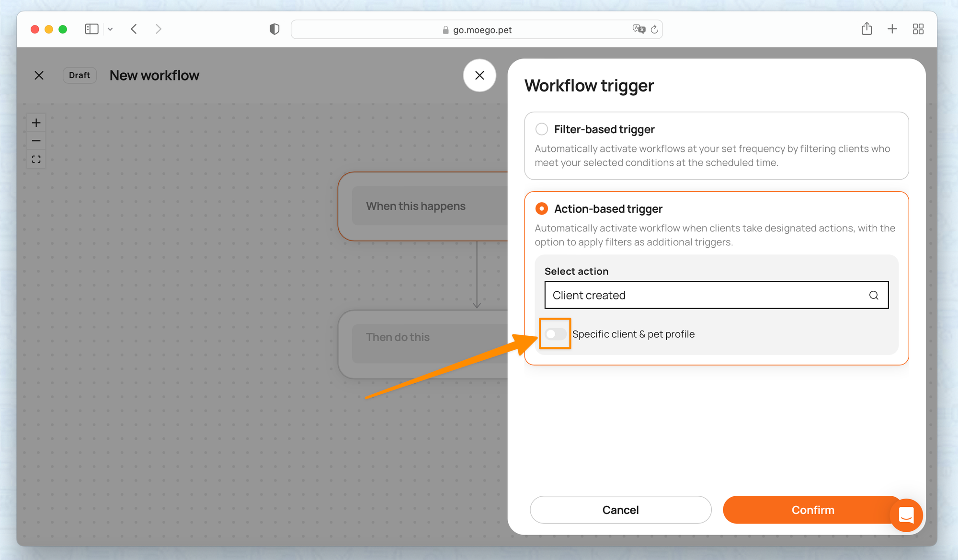958x560 pixels.
Task: Open the chat support bubble
Action: click(x=906, y=515)
